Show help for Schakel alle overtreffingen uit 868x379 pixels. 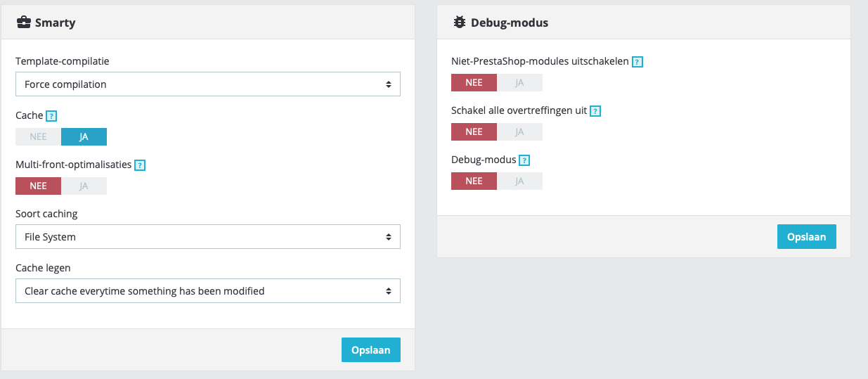click(595, 111)
